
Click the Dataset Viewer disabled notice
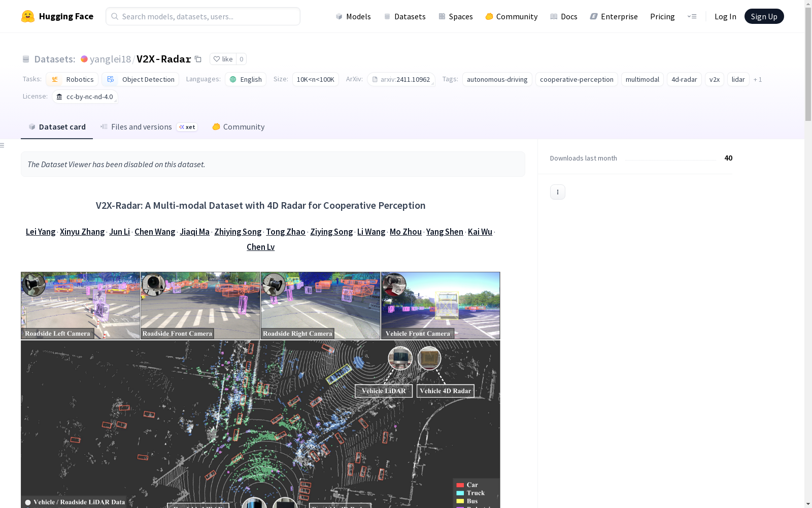click(273, 164)
